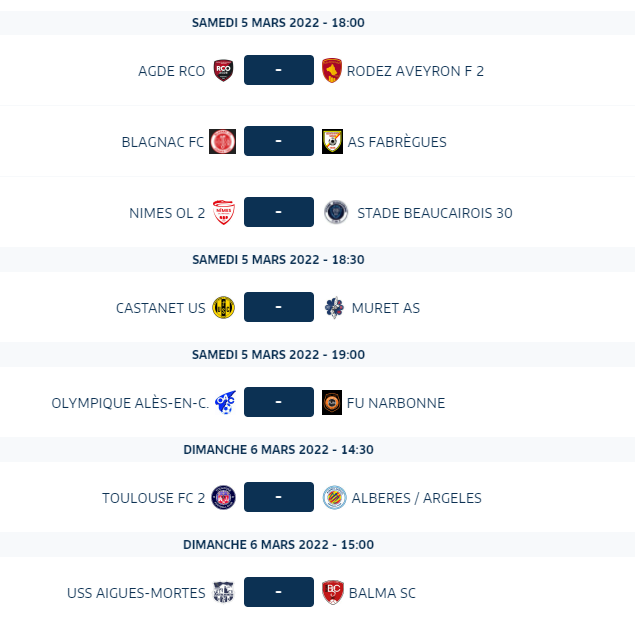Open the Blagnac FC club logo
Image resolution: width=635 pixels, height=624 pixels.
coord(222,141)
